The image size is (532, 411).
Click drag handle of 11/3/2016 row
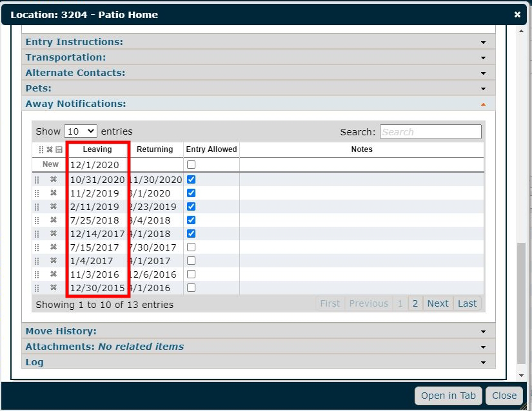click(37, 274)
